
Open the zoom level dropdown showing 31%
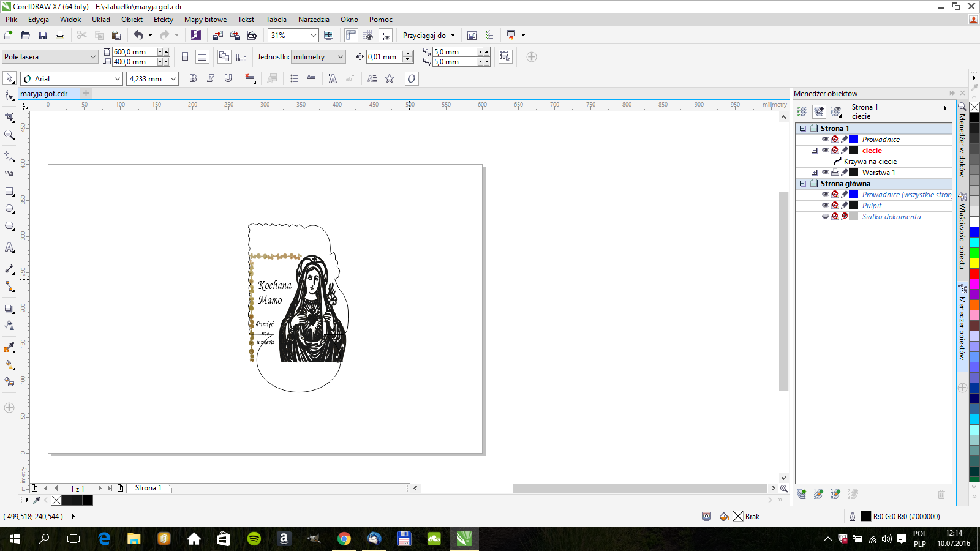pyautogui.click(x=313, y=36)
